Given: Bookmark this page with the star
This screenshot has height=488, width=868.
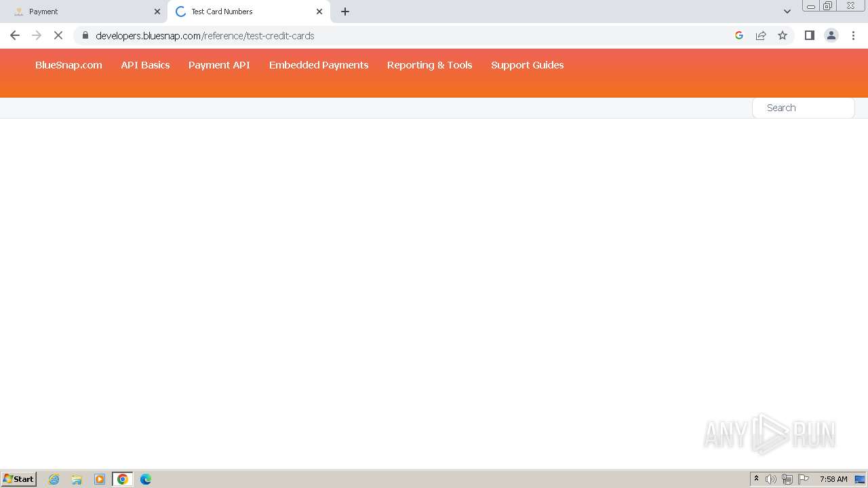Looking at the screenshot, I should pyautogui.click(x=783, y=35).
